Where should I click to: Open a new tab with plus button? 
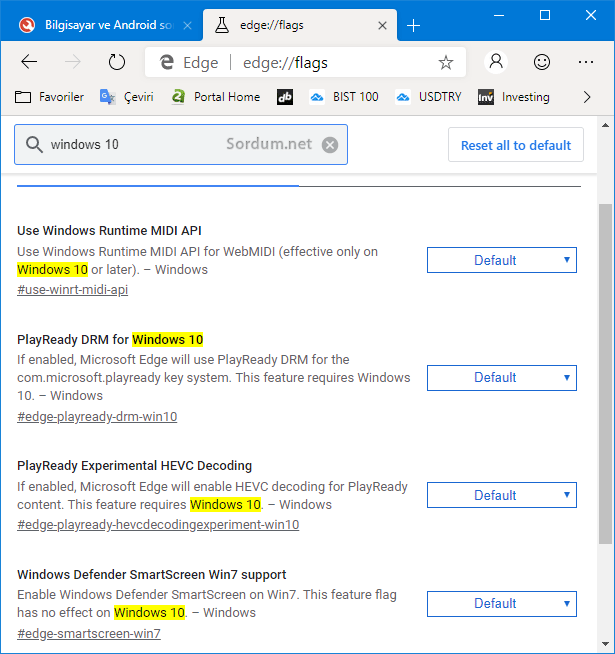point(413,25)
